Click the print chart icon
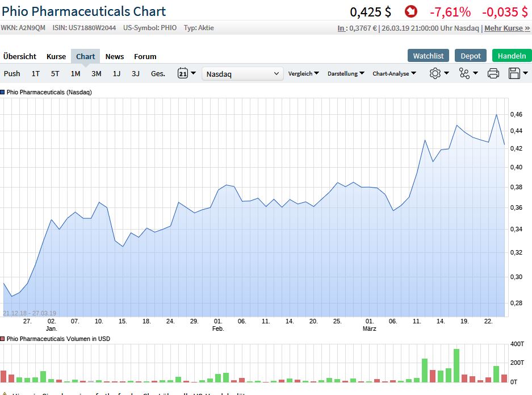 coord(493,73)
